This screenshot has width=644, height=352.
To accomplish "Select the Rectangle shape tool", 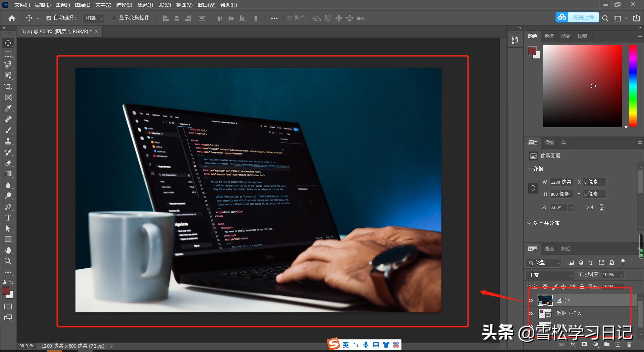I will click(8, 239).
